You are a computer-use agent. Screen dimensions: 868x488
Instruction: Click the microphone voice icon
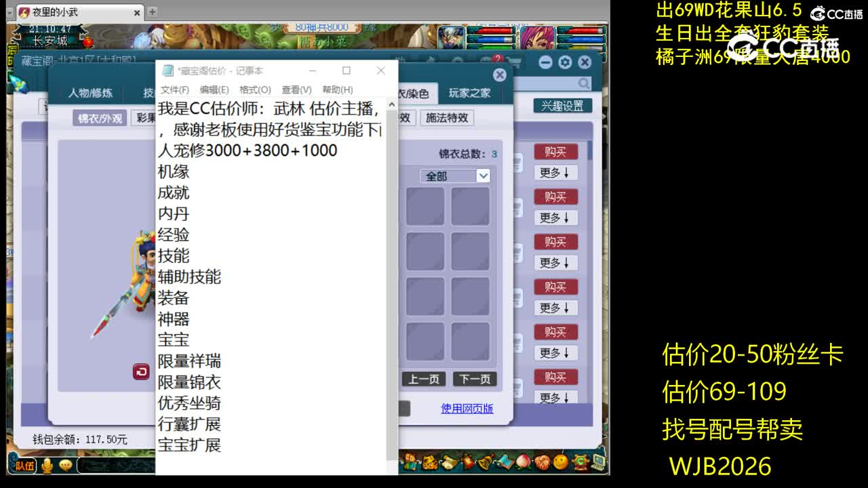[x=47, y=466]
